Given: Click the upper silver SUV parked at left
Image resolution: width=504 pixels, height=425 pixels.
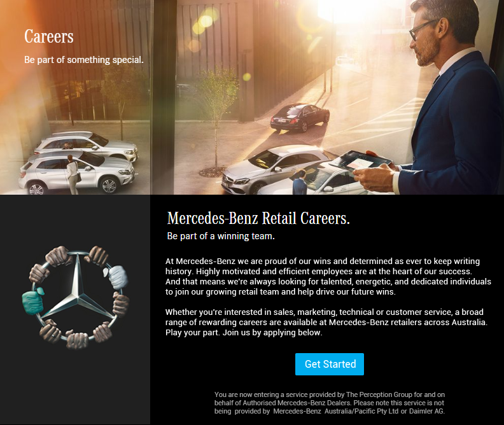Looking at the screenshot, I should (x=86, y=146).
